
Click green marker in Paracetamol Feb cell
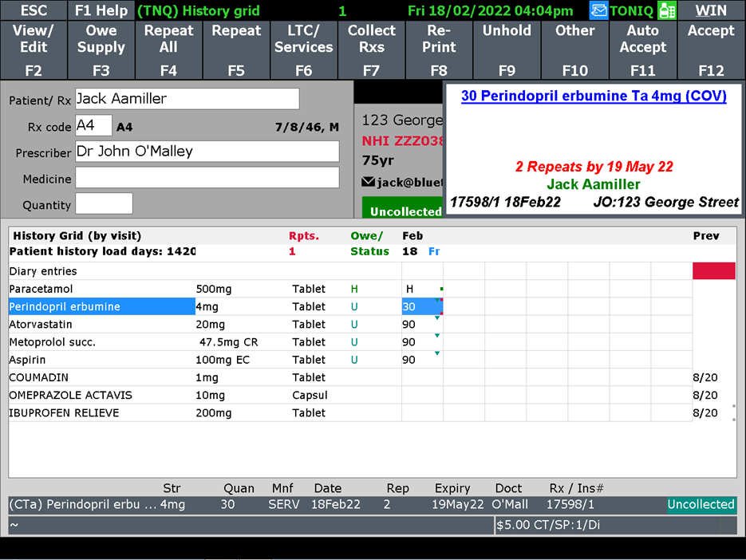pos(441,289)
